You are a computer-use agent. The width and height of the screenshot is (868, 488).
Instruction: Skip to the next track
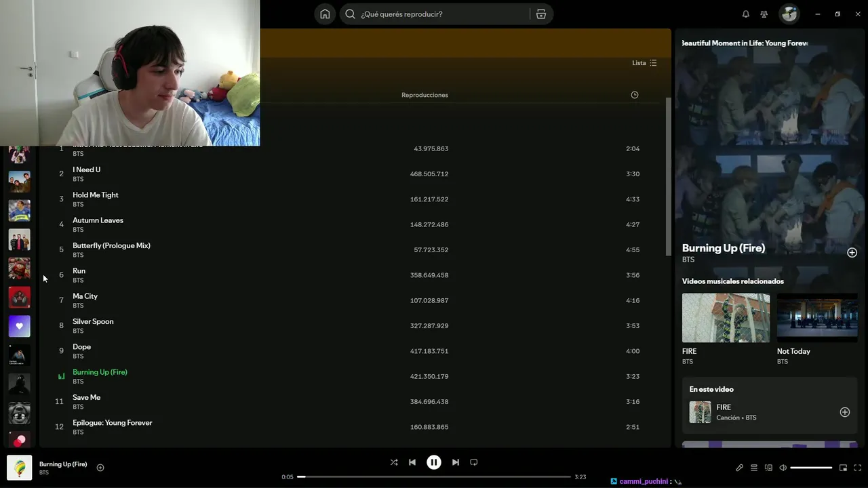click(456, 462)
